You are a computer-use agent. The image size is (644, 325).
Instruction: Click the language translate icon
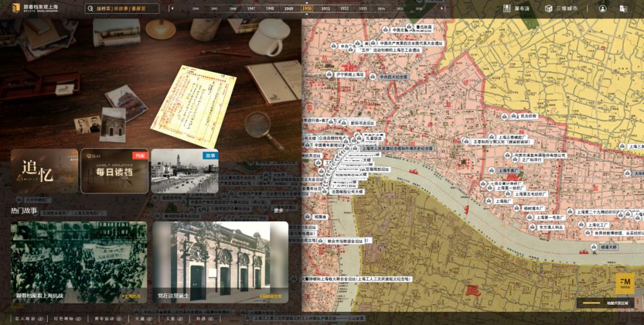tap(623, 9)
